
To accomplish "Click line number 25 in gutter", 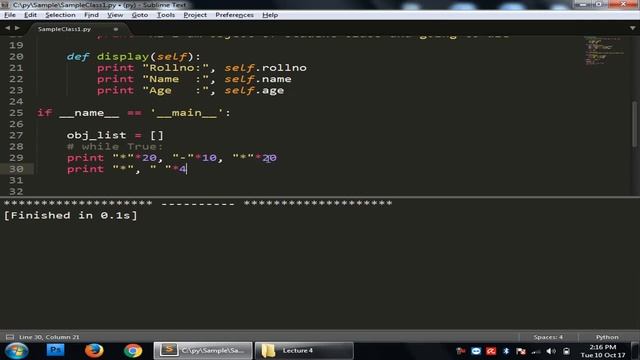I will coord(16,113).
